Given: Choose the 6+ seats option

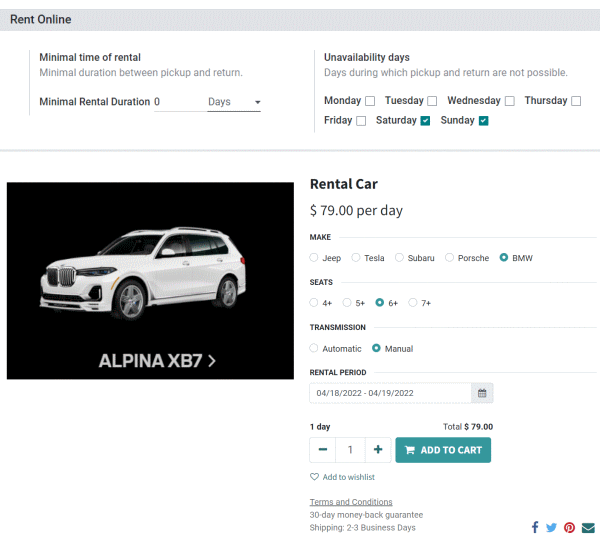Looking at the screenshot, I should pyautogui.click(x=380, y=303).
